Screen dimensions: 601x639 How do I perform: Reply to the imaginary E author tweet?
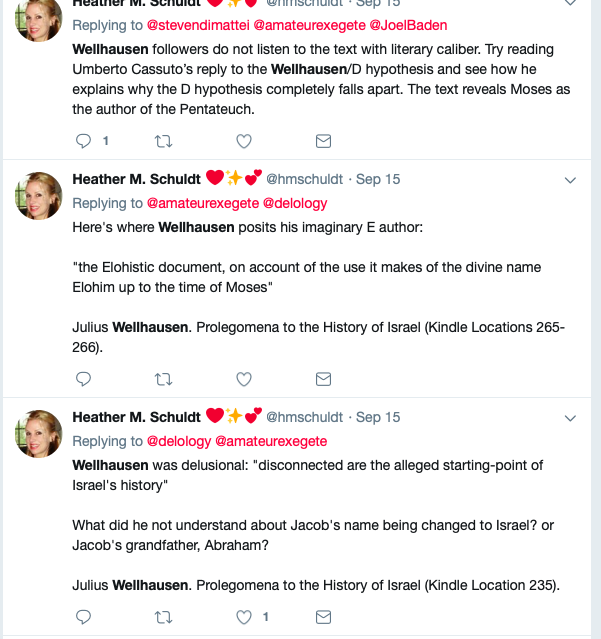point(84,379)
